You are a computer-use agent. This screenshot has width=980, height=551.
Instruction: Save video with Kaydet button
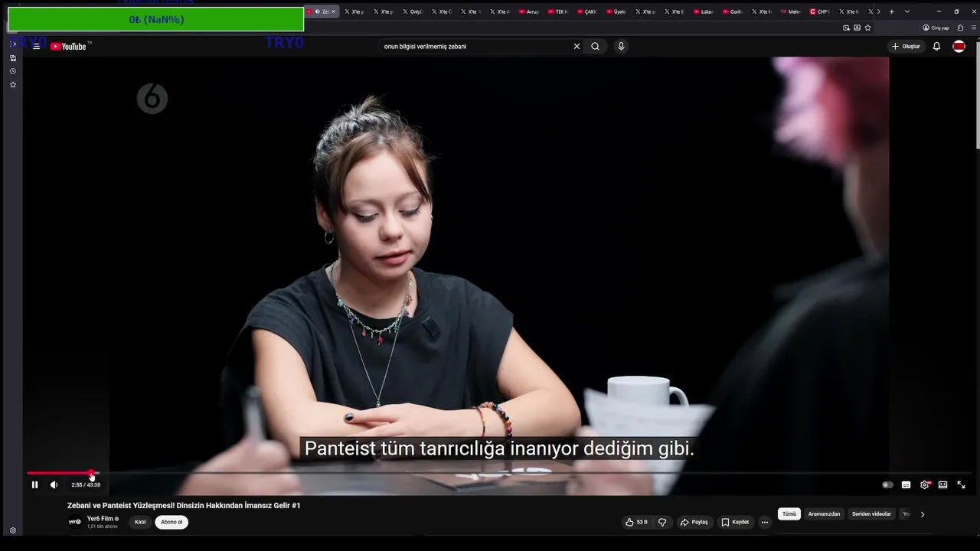pyautogui.click(x=735, y=522)
